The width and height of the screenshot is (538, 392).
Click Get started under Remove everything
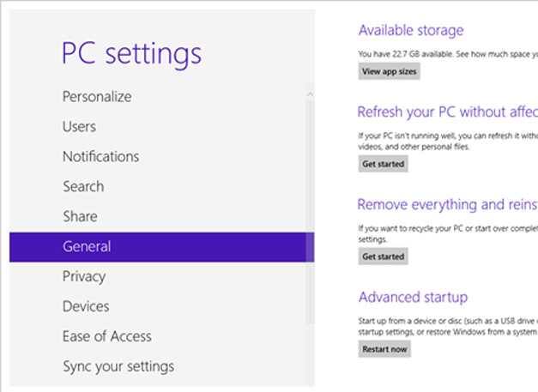383,256
